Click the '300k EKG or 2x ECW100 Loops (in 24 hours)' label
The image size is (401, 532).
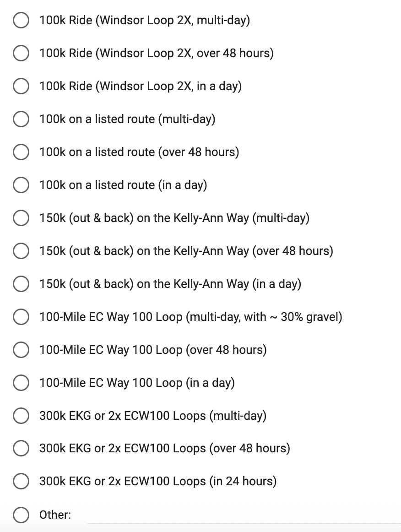tap(158, 482)
